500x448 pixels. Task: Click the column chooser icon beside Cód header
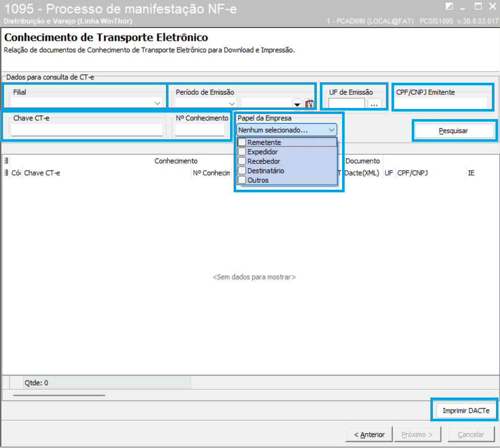click(x=6, y=173)
